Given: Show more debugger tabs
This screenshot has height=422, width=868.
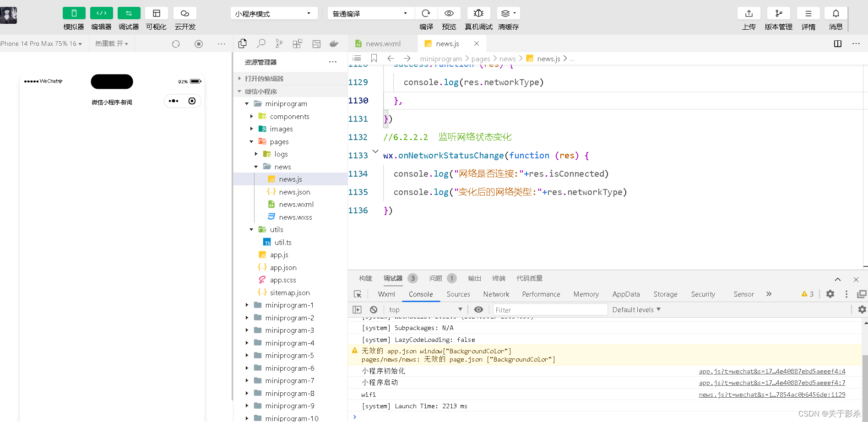Looking at the screenshot, I should [769, 294].
